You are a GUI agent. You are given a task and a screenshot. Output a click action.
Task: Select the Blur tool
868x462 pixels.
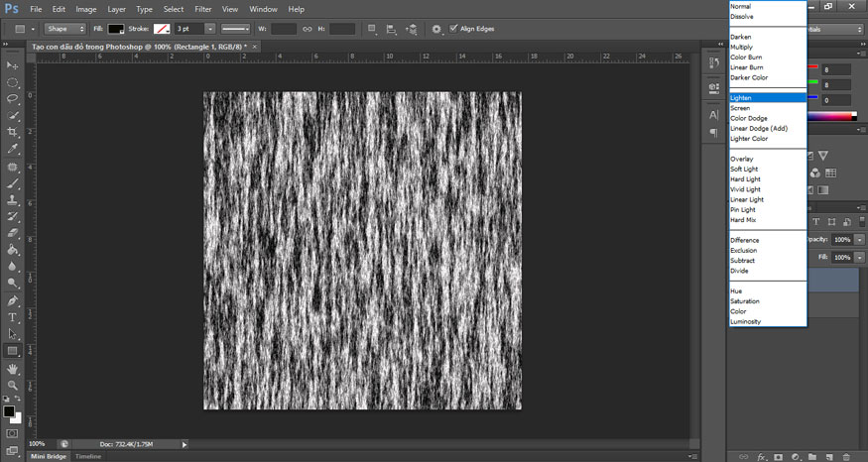coord(12,267)
